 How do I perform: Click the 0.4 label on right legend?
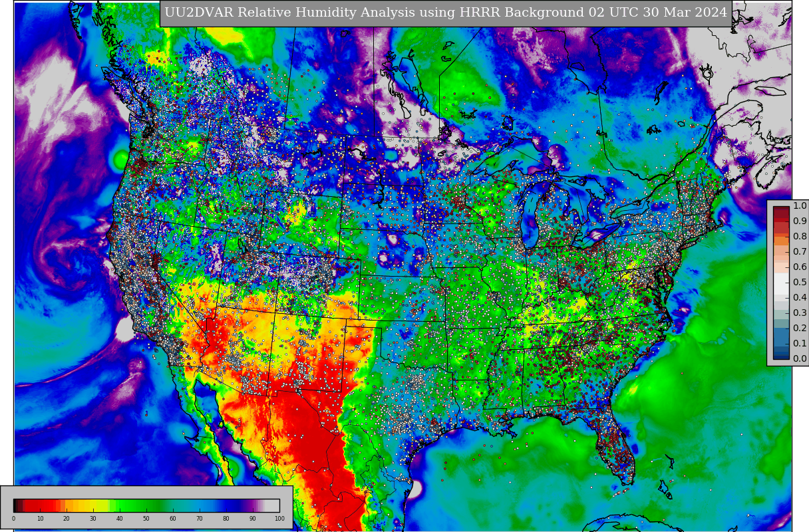[x=800, y=298]
